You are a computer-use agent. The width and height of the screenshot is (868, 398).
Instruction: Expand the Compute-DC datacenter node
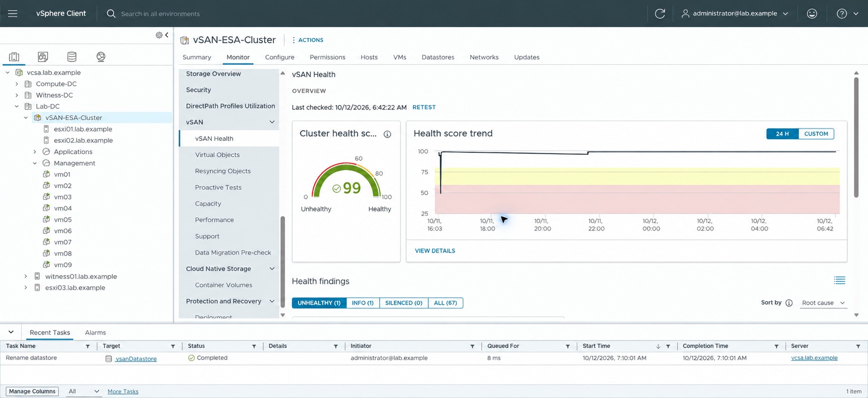[x=17, y=84]
